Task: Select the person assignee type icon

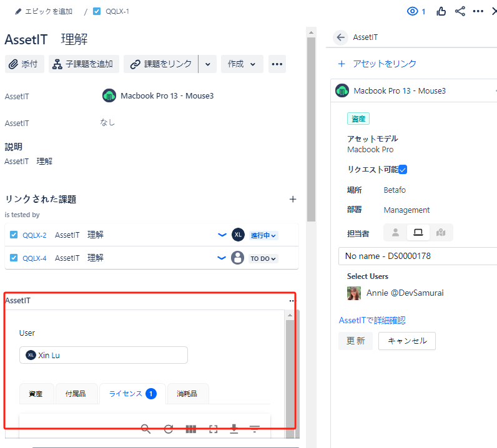Action: (395, 233)
